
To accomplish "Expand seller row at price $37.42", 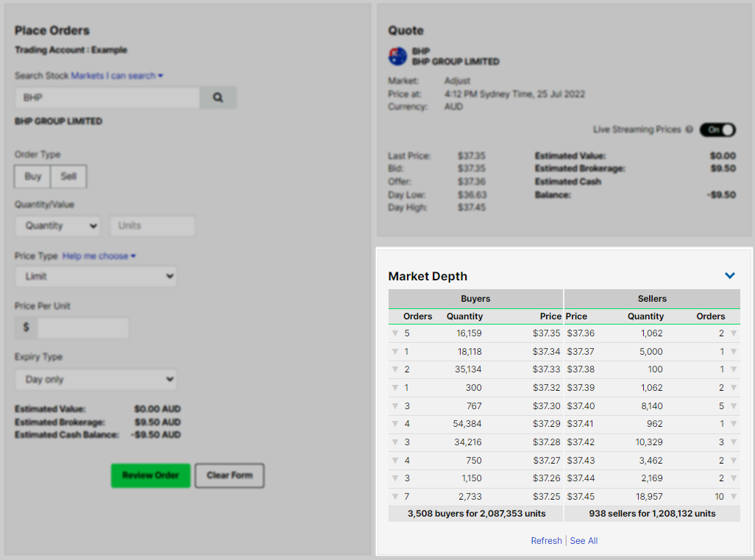I will 734,442.
